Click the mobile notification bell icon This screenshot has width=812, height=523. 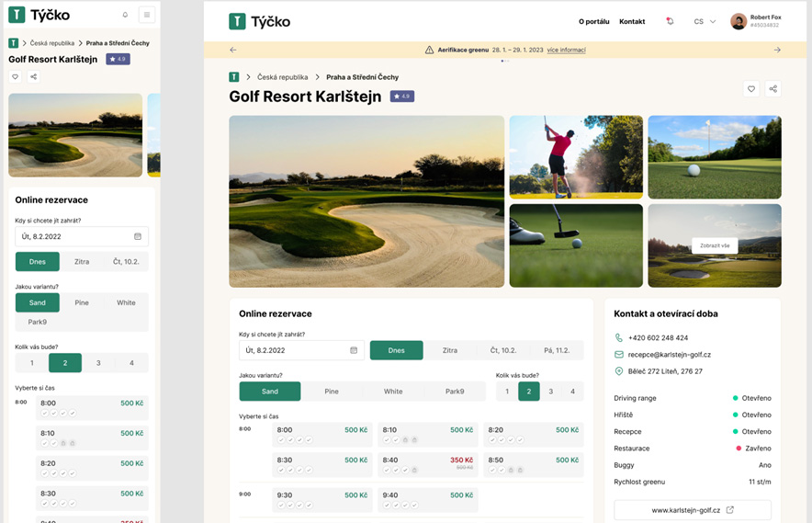125,15
